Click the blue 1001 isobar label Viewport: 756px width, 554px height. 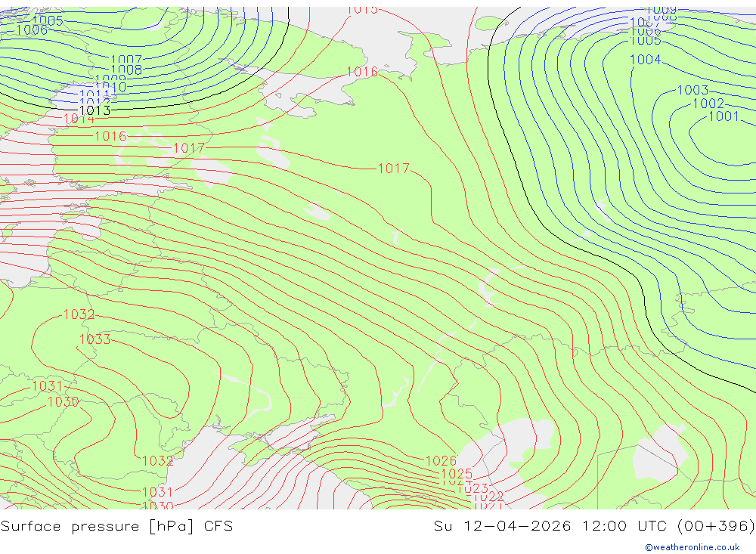(x=723, y=116)
